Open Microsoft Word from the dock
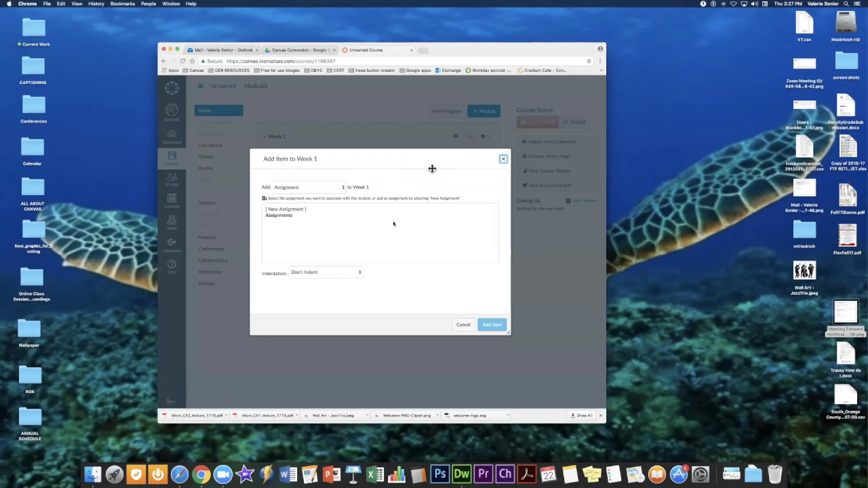The image size is (868, 488). coord(288,474)
